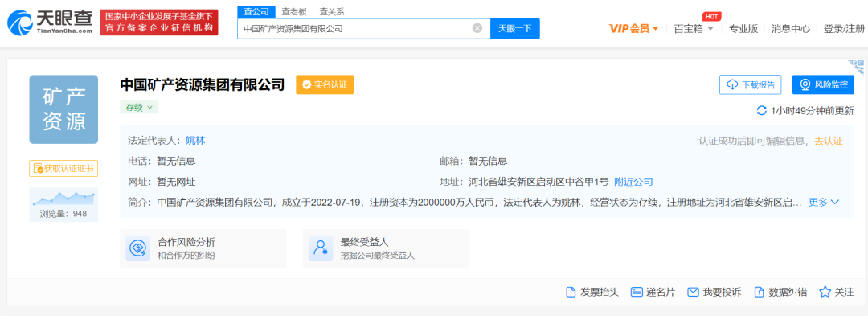Open the VIP会员 dropdown

(633, 29)
